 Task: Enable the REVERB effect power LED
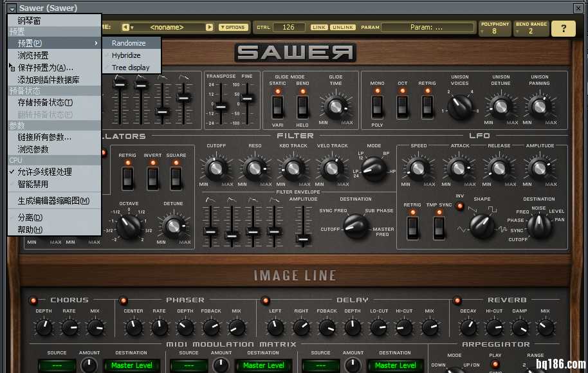tap(457, 300)
